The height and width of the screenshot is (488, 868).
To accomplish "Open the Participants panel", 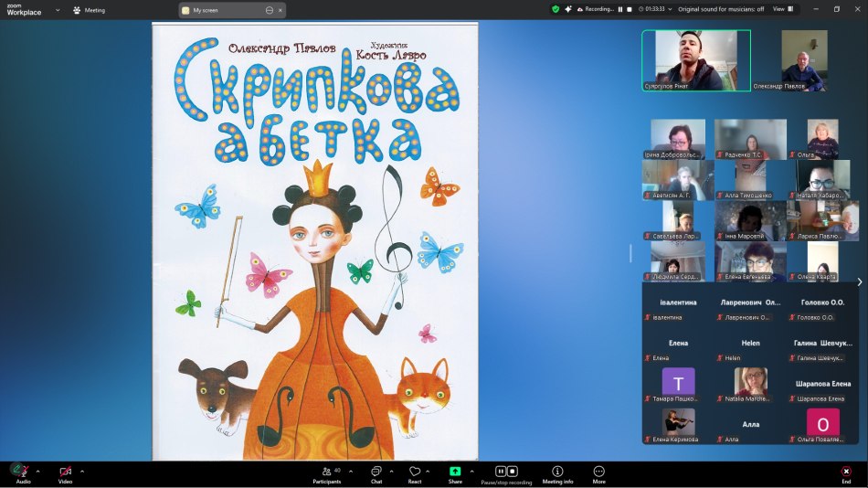I will (x=326, y=472).
